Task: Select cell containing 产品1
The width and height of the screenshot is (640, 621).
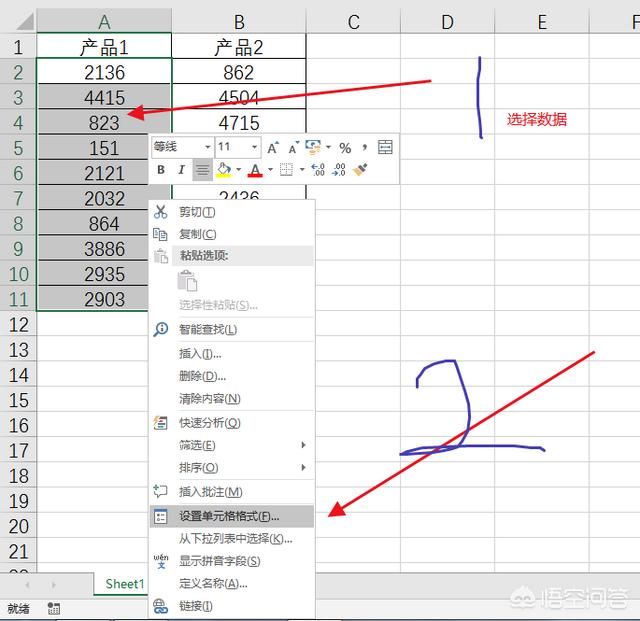Action: click(104, 47)
